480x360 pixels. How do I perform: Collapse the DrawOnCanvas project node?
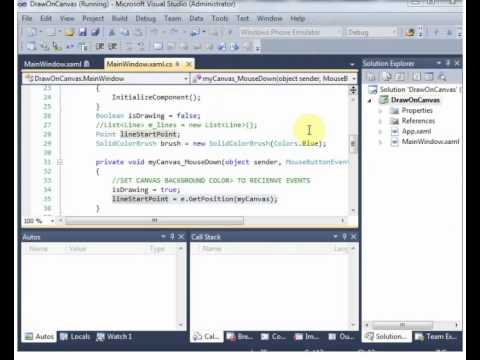(370, 100)
